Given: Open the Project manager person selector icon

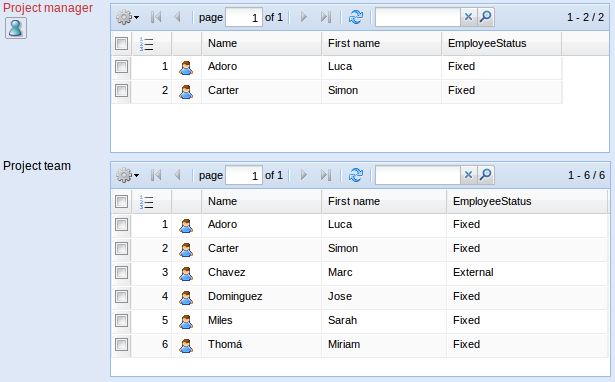Looking at the screenshot, I should click(x=16, y=28).
